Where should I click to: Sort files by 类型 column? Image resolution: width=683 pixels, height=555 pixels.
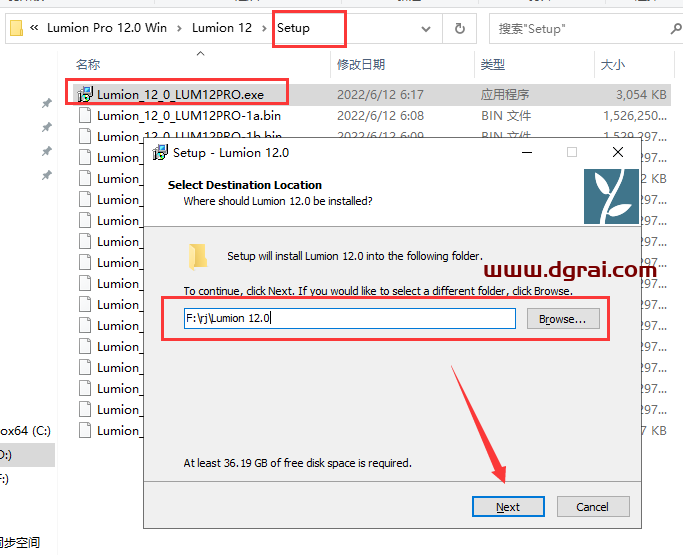[x=493, y=64]
